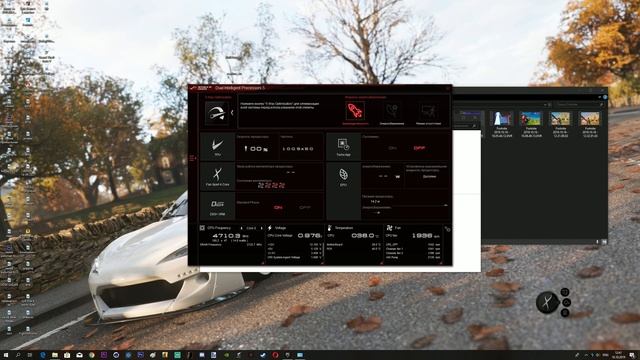Switch Turbo App state to OFF

point(419,148)
